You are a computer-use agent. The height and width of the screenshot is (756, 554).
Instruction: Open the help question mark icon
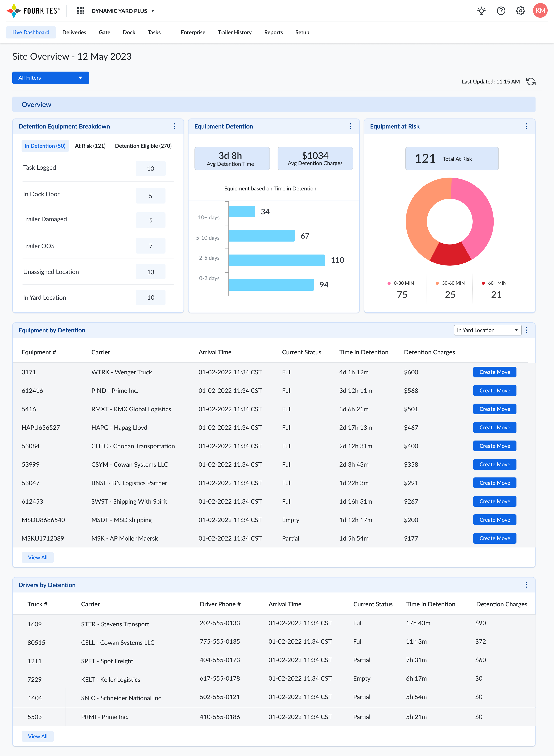(501, 11)
